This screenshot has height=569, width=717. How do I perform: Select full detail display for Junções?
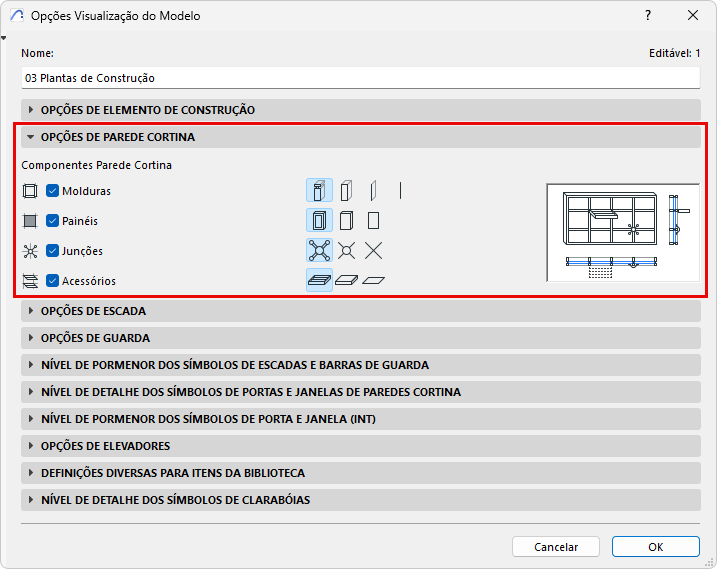click(319, 251)
